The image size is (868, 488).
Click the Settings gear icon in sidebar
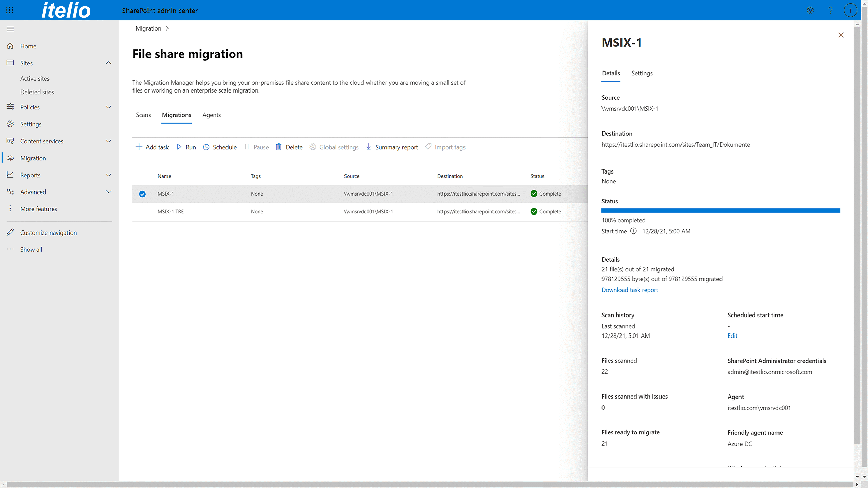pyautogui.click(x=11, y=124)
